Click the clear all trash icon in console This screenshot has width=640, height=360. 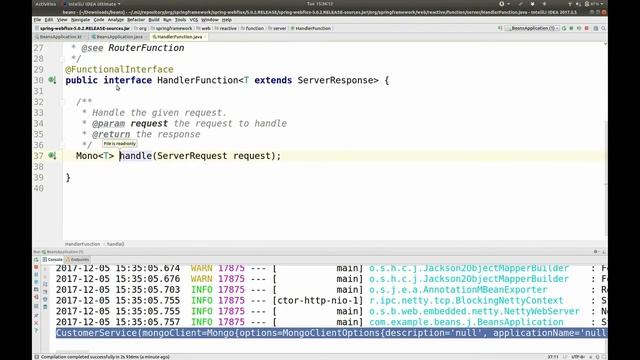tap(45, 307)
